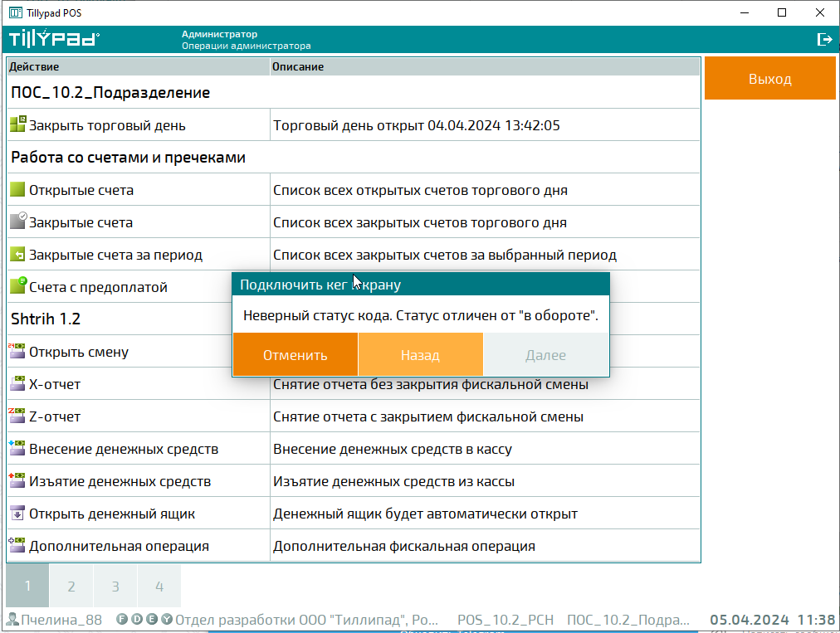Click the Z-отчет icon
The image size is (840, 633).
tap(17, 416)
